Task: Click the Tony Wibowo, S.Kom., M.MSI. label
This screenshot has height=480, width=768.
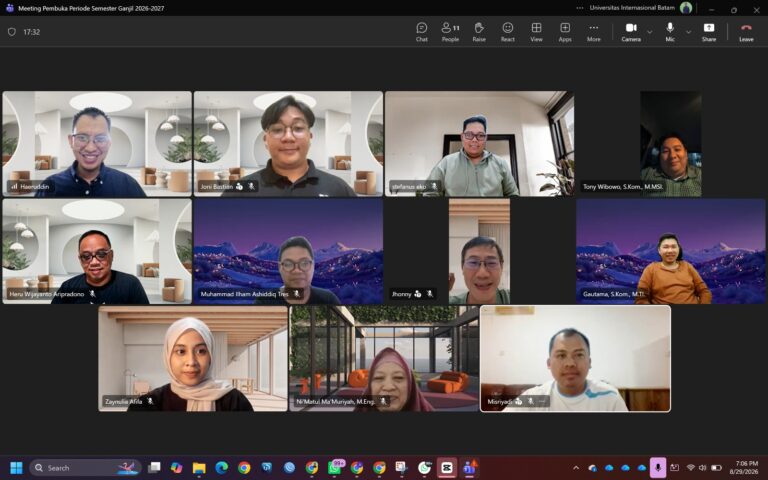Action: click(x=623, y=187)
